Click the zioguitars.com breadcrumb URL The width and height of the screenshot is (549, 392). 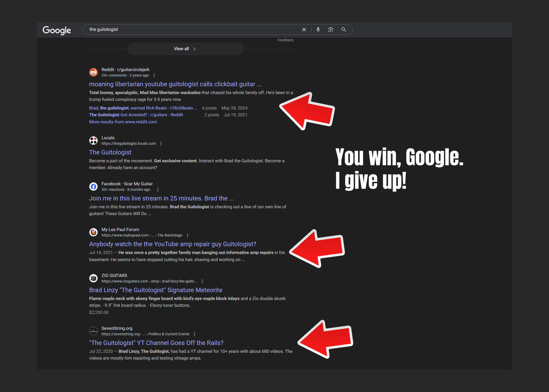point(149,281)
